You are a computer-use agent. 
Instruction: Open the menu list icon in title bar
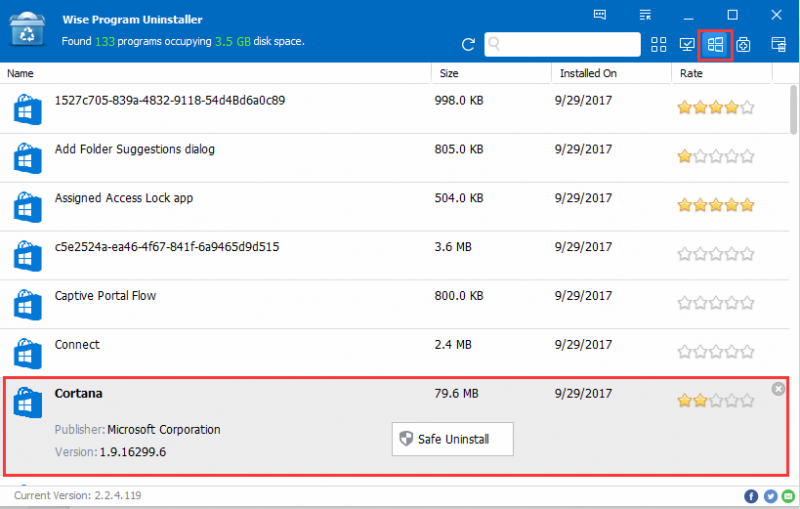click(x=645, y=15)
